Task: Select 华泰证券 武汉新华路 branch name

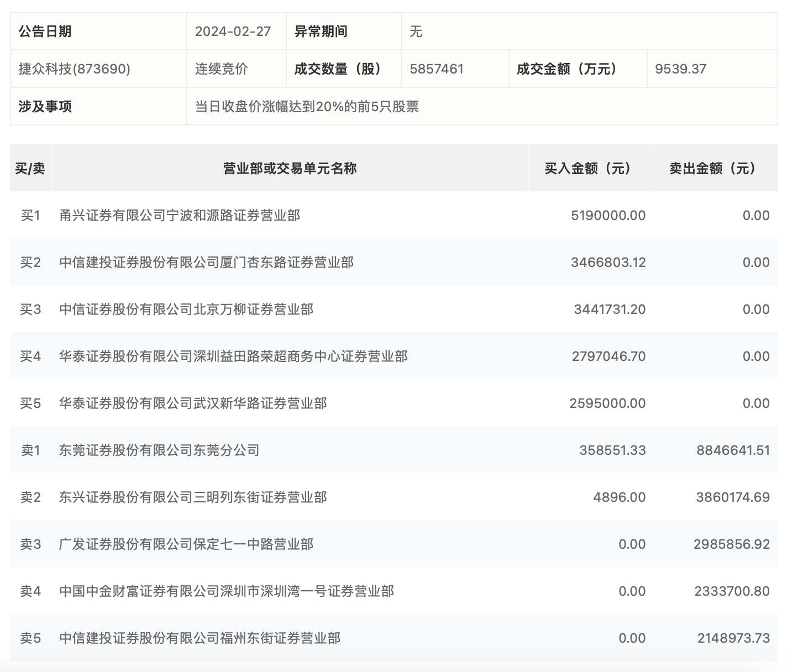Action: coord(193,403)
